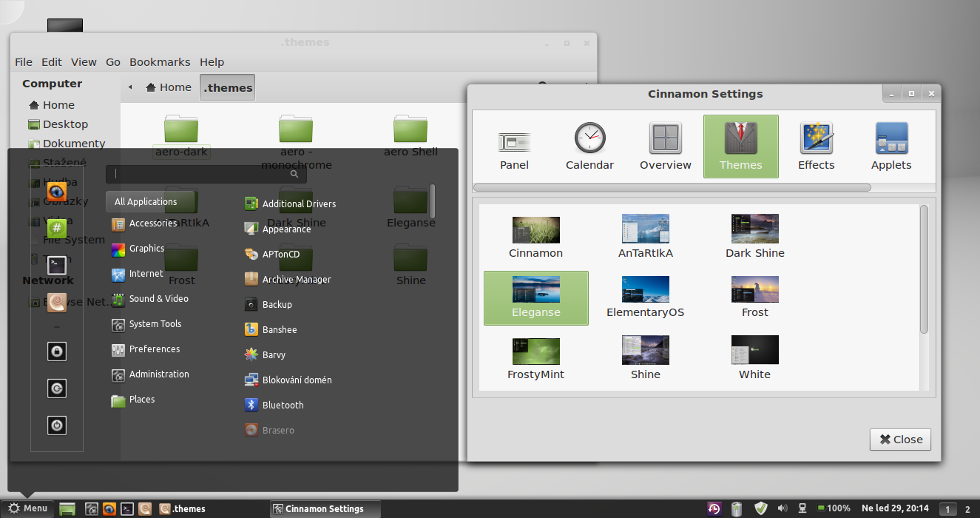
Task: Launch the Barvy application
Action: click(266, 355)
